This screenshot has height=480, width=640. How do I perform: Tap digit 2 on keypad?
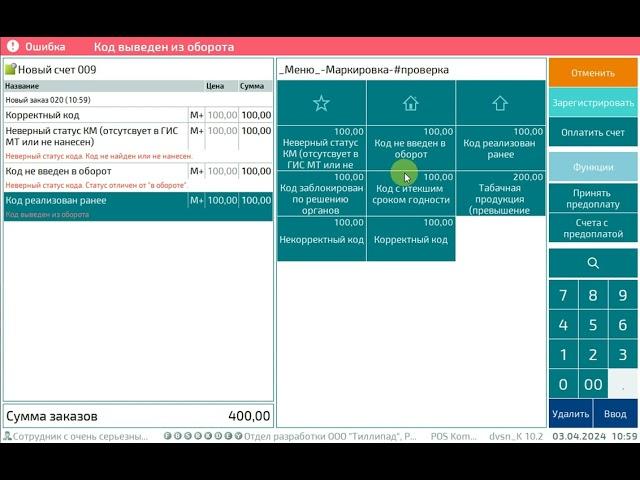[x=593, y=354]
